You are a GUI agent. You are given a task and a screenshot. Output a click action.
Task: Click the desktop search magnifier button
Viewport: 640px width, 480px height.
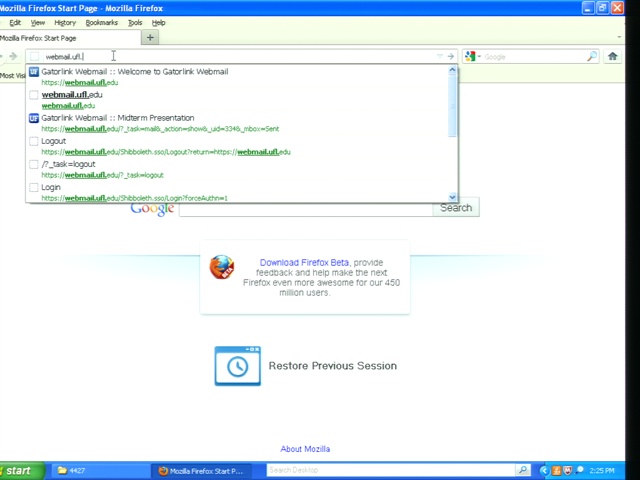(x=522, y=470)
